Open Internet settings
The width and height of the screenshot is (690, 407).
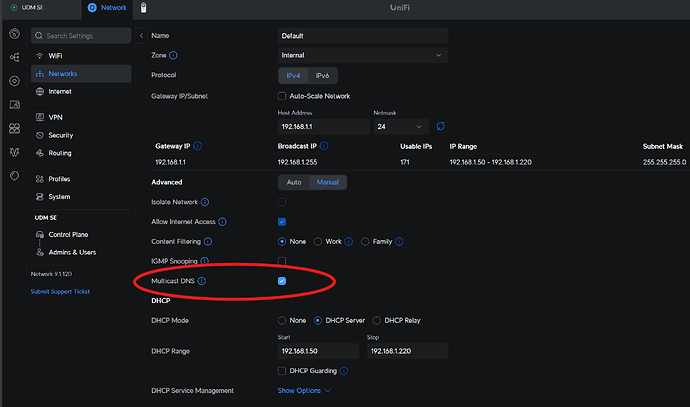coord(81,92)
